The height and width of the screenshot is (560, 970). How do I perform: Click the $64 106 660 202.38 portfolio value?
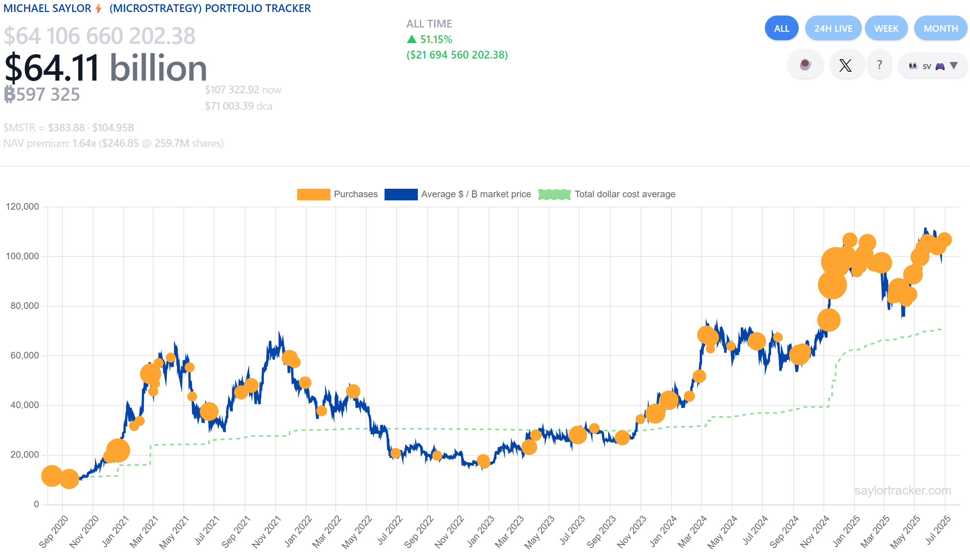100,36
